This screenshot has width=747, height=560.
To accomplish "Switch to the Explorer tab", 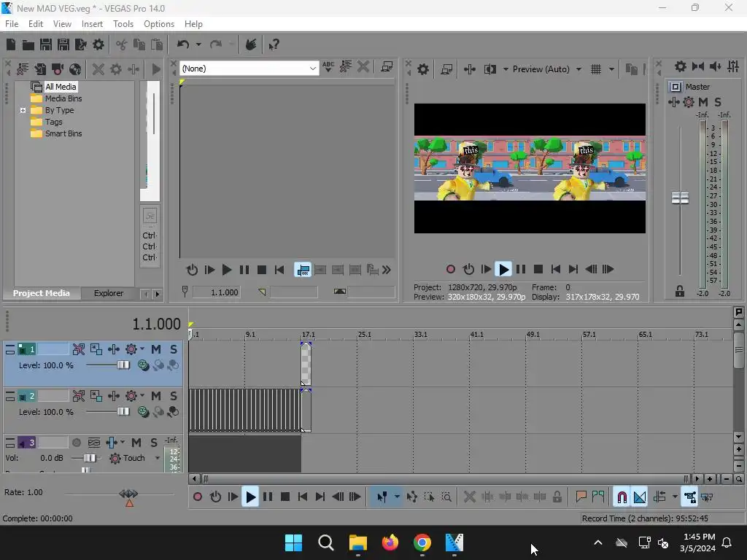I will coord(109,293).
